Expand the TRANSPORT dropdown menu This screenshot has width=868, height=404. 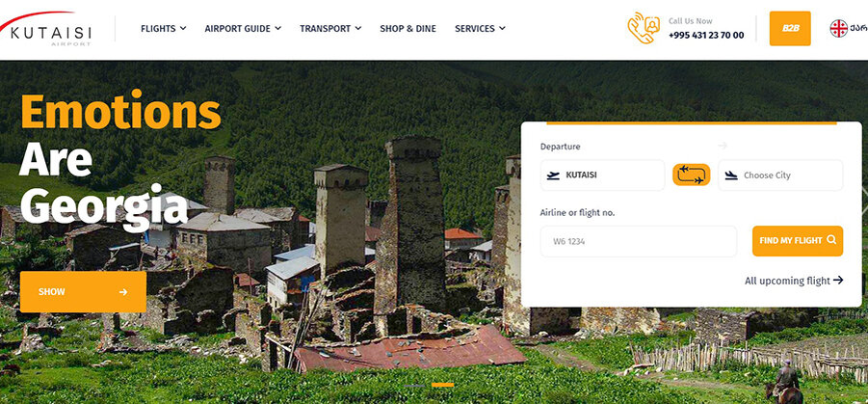coord(330,28)
